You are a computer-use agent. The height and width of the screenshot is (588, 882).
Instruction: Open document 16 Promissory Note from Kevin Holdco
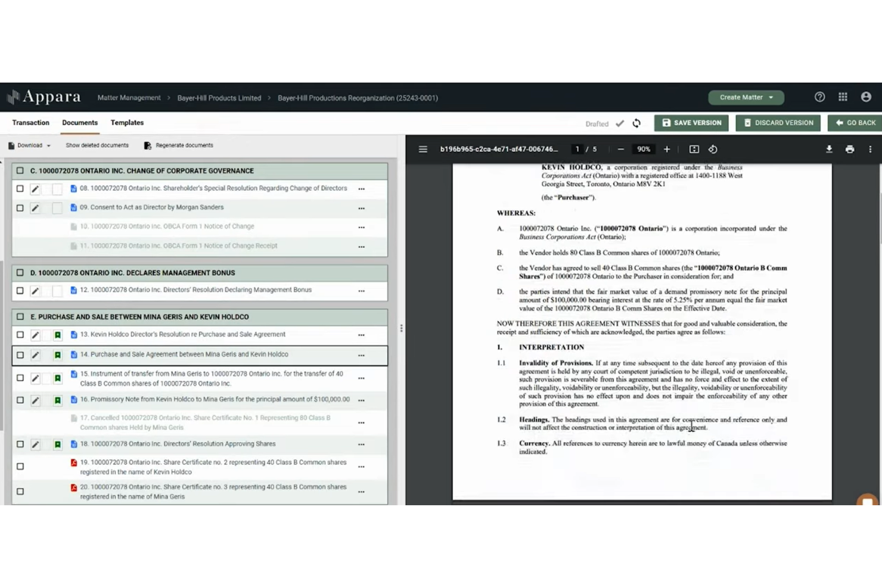coord(215,399)
